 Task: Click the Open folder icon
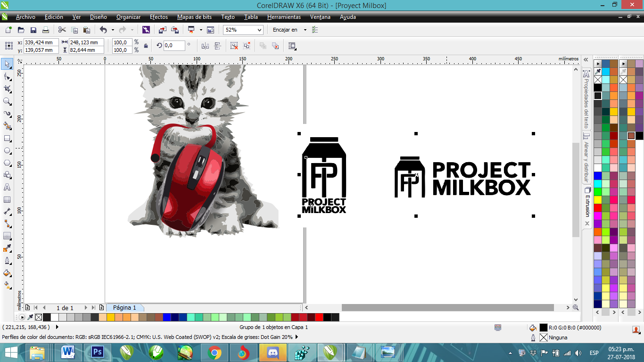click(21, 30)
